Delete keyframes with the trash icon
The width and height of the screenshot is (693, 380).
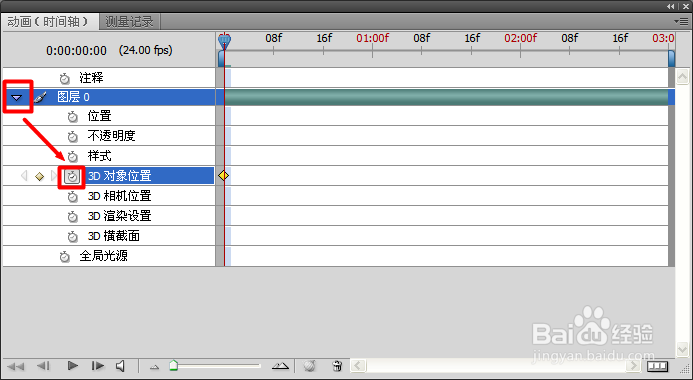[x=337, y=366]
